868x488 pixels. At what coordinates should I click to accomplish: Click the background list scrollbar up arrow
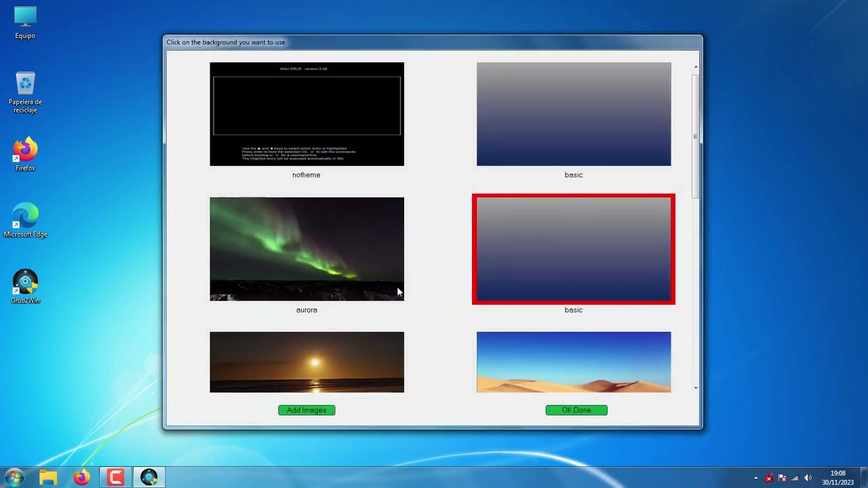[695, 66]
